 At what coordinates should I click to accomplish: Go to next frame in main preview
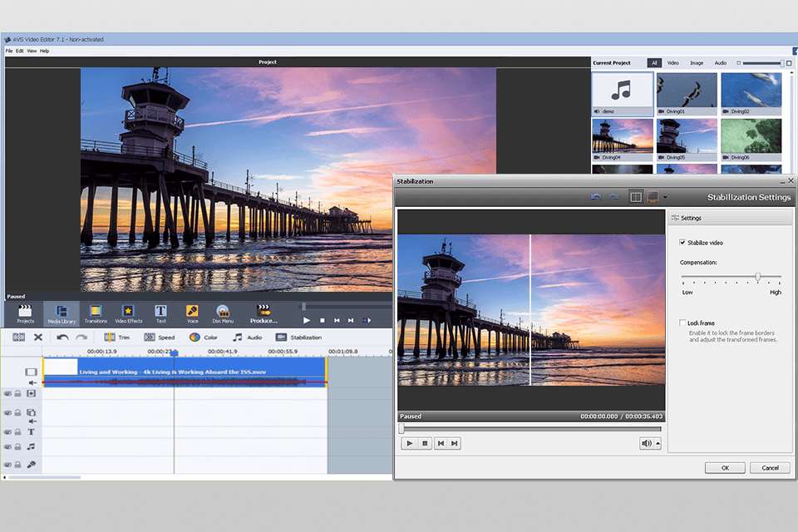point(351,321)
